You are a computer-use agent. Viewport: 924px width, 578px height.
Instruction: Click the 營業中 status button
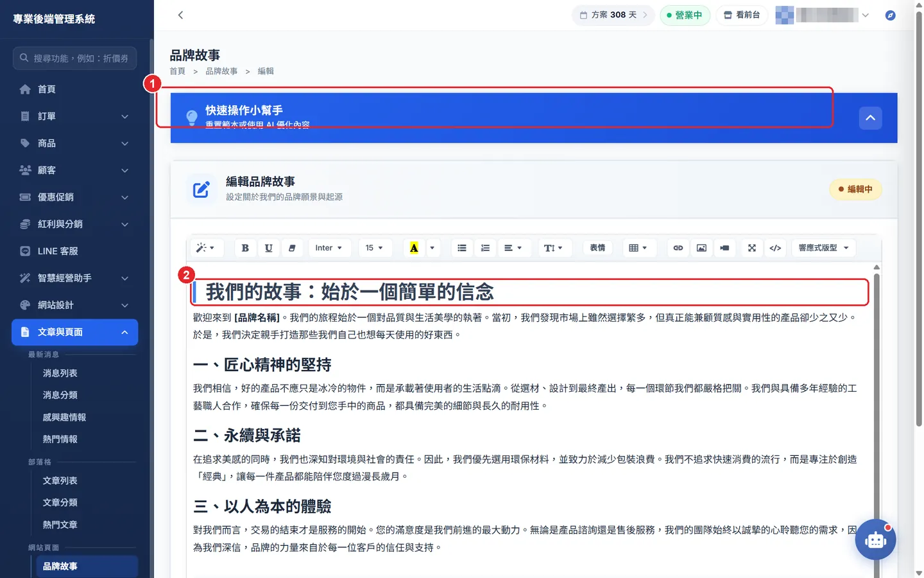tap(685, 15)
